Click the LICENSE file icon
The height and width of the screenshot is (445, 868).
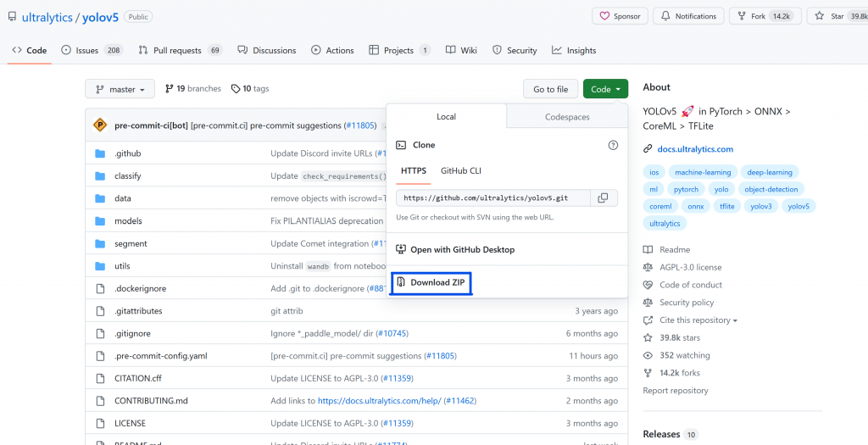coord(100,424)
